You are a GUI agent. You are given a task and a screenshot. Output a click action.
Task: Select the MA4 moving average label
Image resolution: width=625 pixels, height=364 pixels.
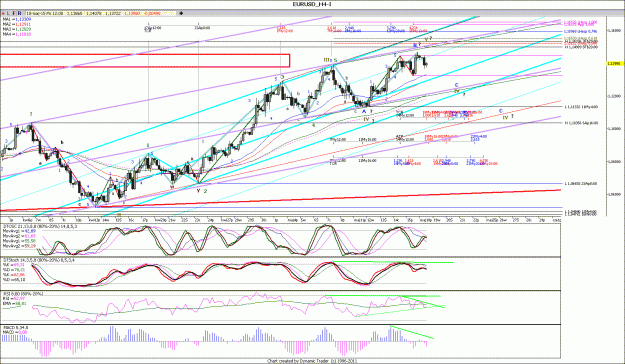[17, 34]
